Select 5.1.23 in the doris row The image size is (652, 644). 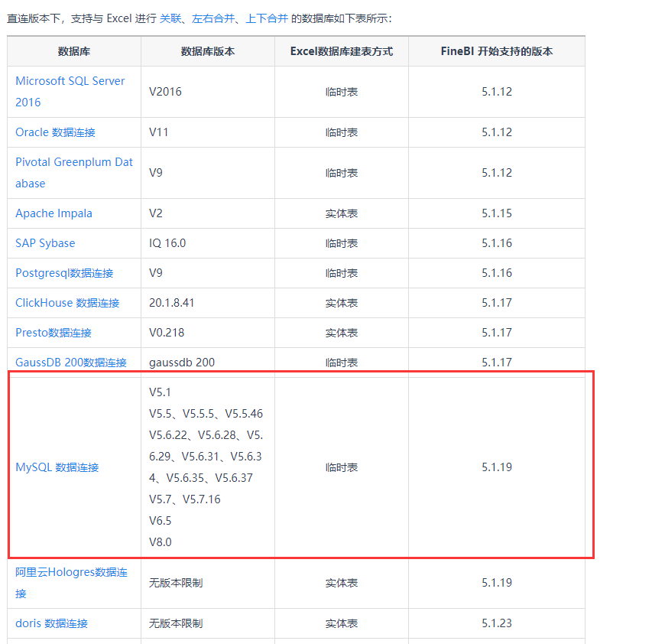(497, 623)
